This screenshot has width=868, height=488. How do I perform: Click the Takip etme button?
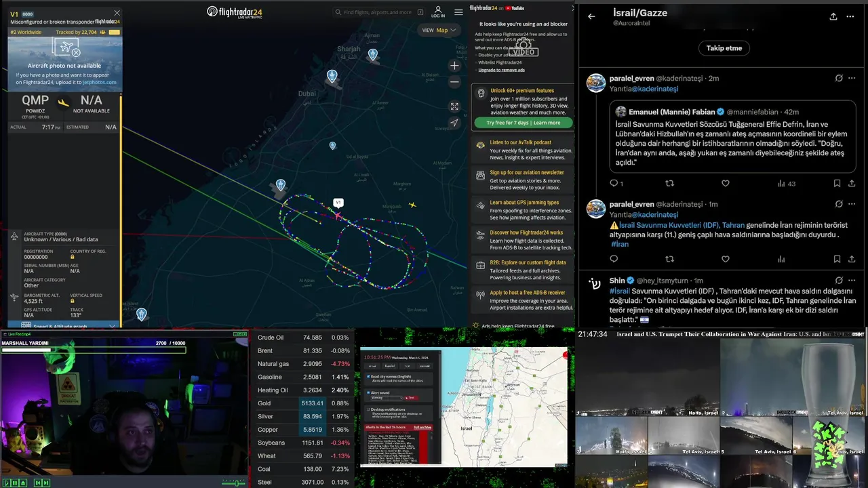tap(724, 48)
